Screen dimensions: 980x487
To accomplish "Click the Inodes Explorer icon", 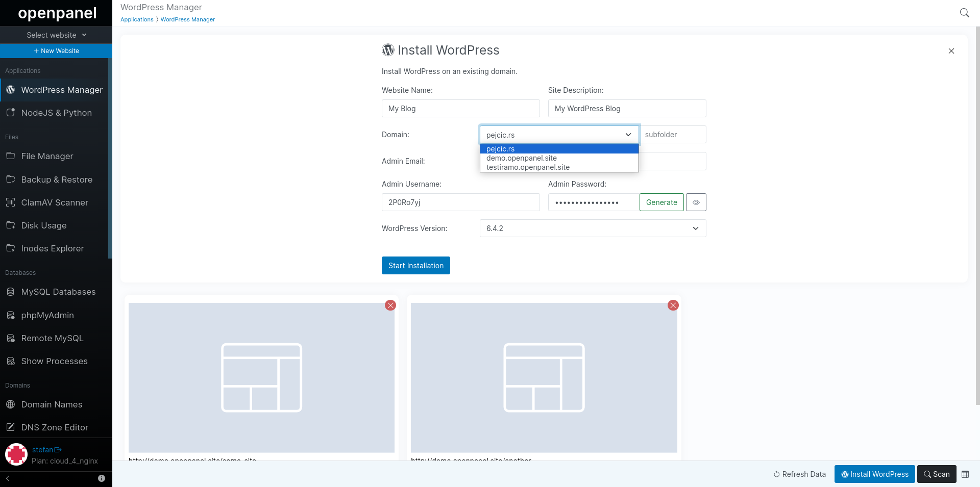I will point(11,248).
